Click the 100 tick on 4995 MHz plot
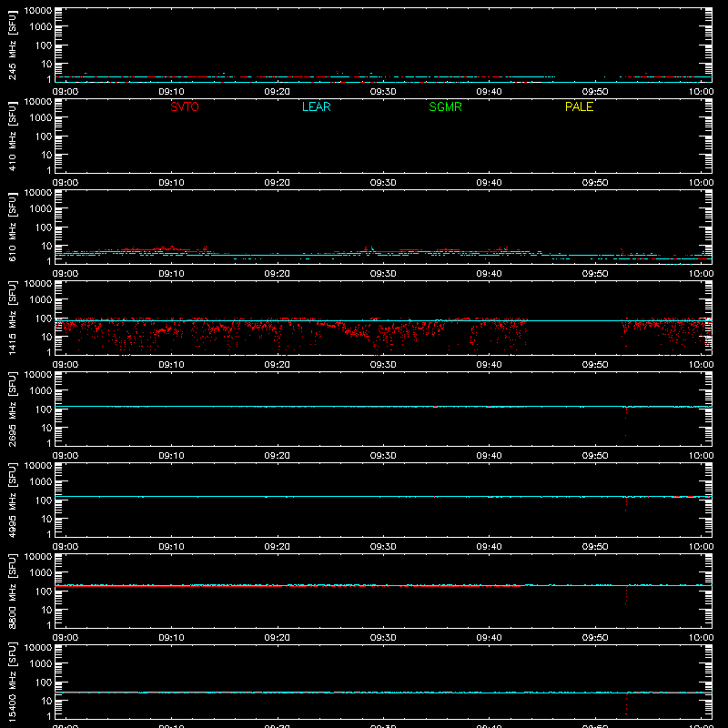Image resolution: width=728 pixels, height=728 pixels. click(x=44, y=500)
